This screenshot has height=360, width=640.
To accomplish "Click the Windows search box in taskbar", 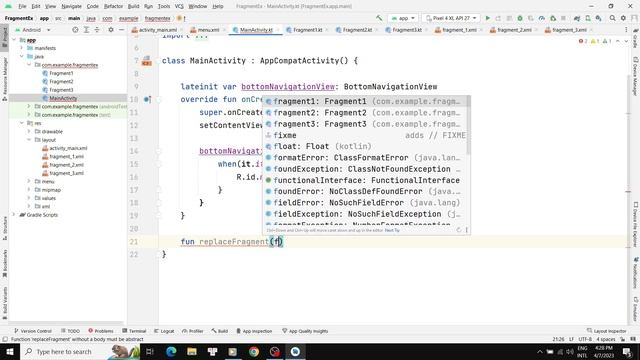I will (x=80, y=351).
